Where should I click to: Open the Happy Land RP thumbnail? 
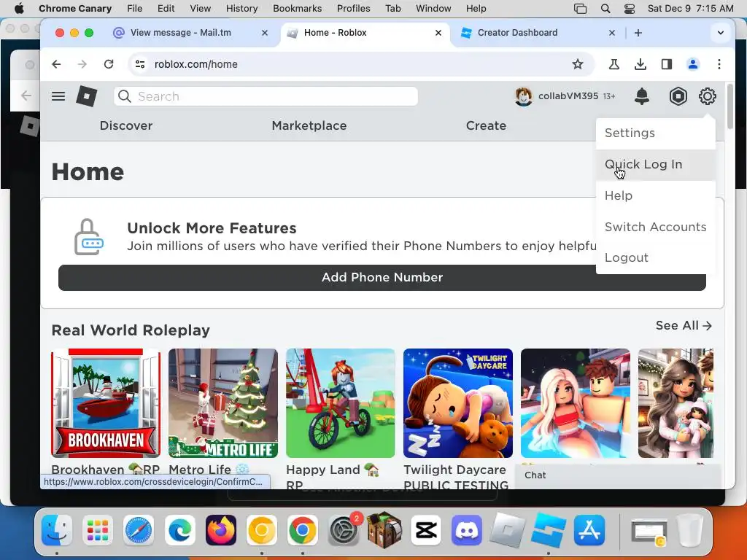point(340,402)
